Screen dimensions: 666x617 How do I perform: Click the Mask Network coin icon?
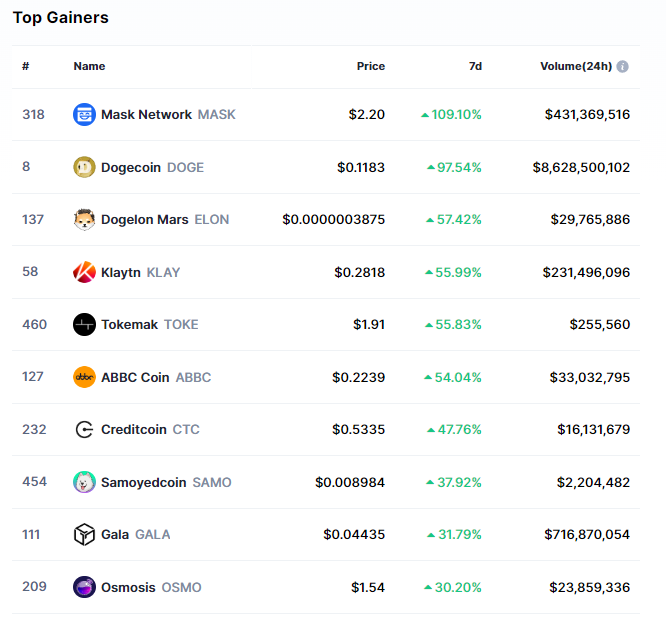[85, 115]
